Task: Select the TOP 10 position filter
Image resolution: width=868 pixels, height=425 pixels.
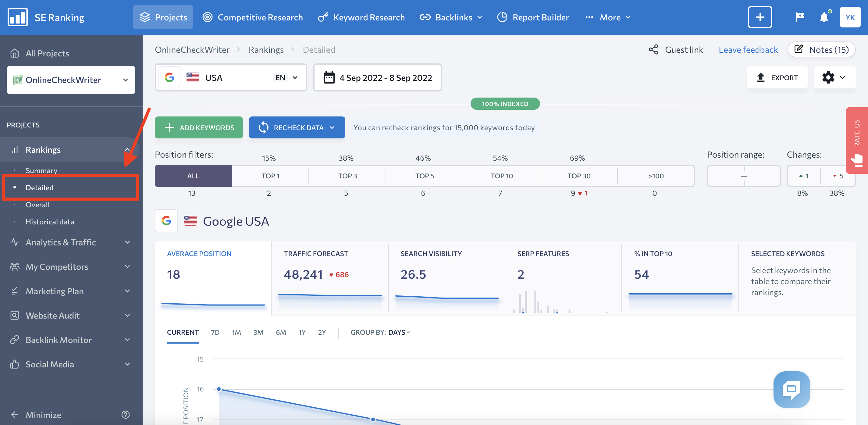Action: pyautogui.click(x=502, y=176)
